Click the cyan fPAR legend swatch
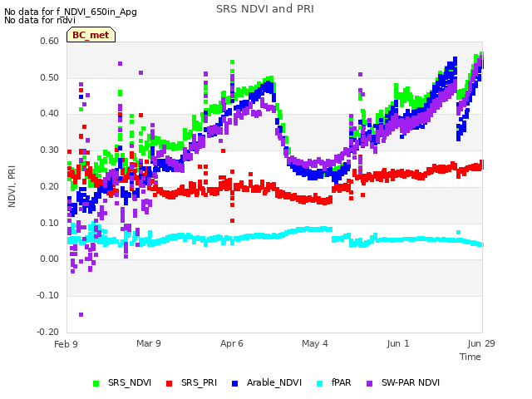The height and width of the screenshot is (399, 532). (x=319, y=383)
